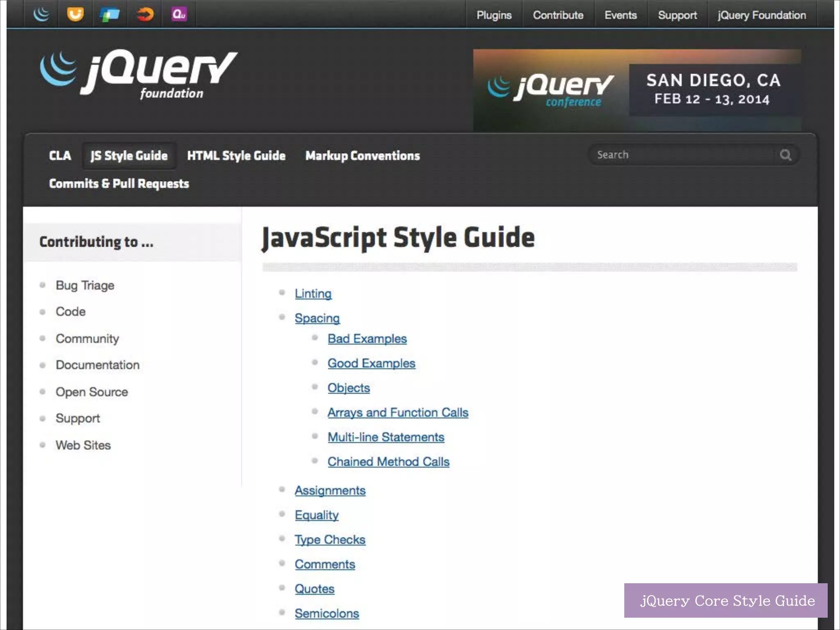Select the HTML Style Guide tab
Screen dimensions: 840x630
[236, 156]
